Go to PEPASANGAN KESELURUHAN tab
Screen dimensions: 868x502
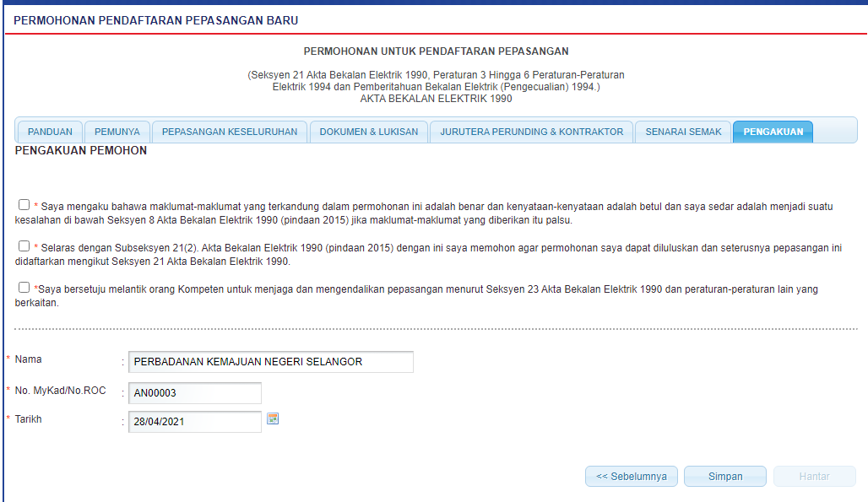pos(230,132)
